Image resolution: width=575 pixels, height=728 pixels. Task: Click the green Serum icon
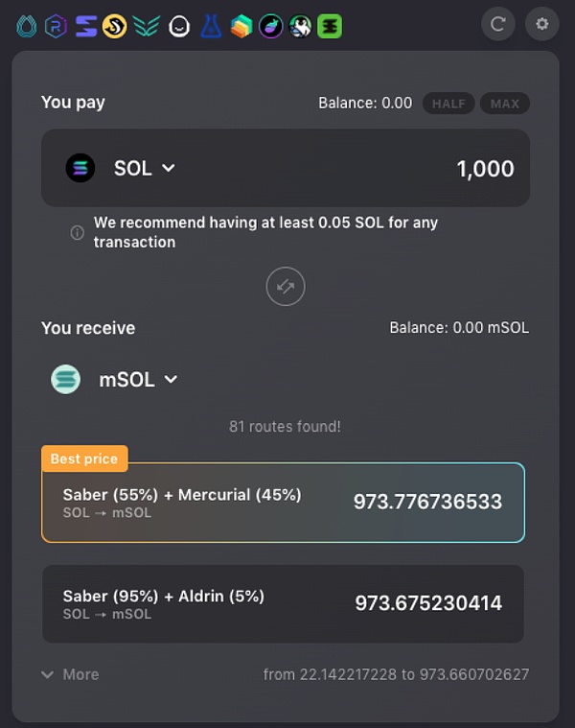click(331, 27)
